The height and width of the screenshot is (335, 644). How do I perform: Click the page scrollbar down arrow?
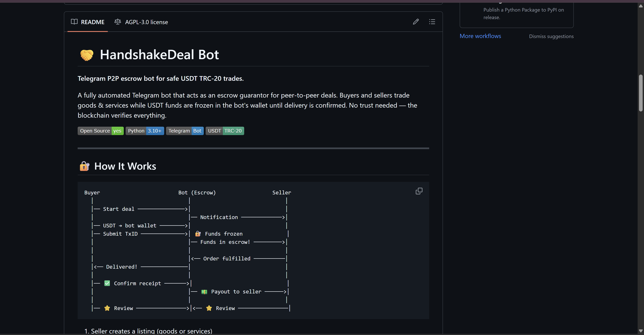[x=641, y=331]
